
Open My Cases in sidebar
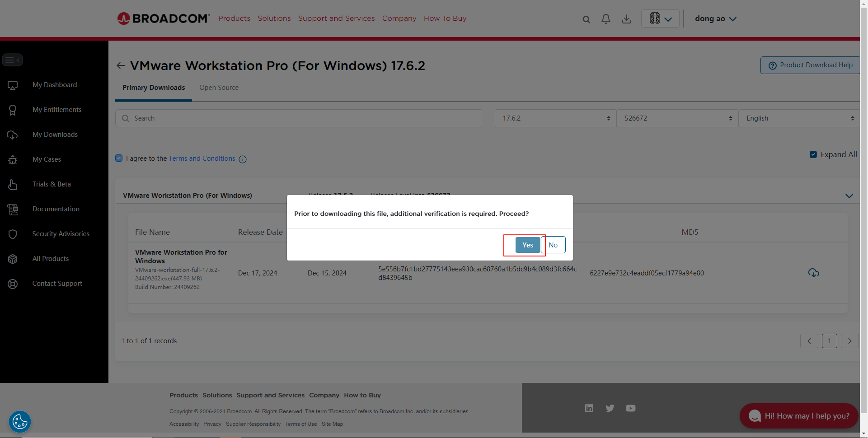click(47, 159)
